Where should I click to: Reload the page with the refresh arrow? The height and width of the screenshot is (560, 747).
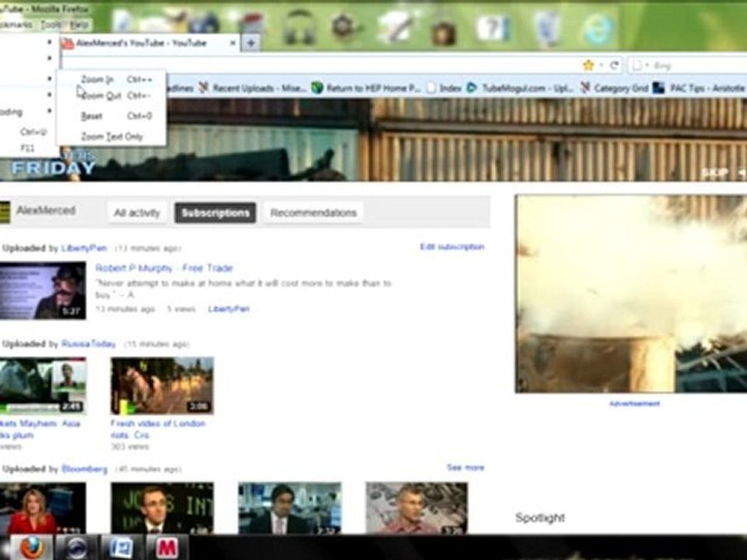[x=615, y=65]
